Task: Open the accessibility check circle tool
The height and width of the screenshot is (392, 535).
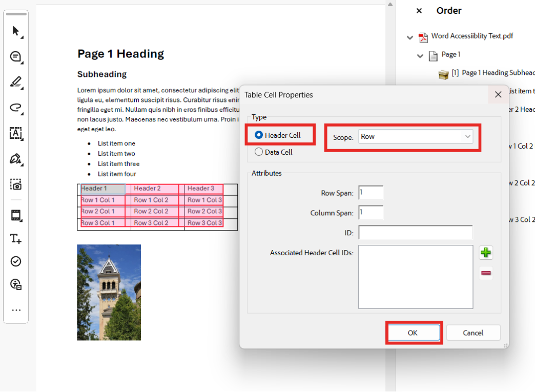Action: (x=16, y=261)
